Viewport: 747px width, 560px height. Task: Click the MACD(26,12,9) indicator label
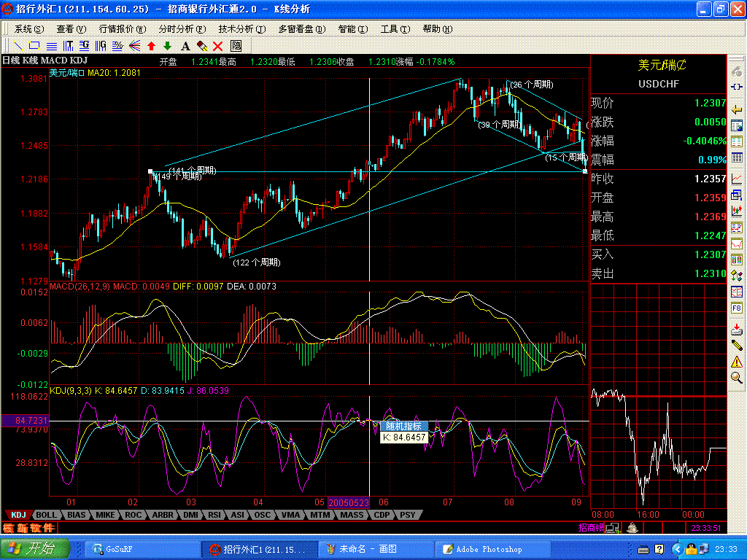click(80, 286)
